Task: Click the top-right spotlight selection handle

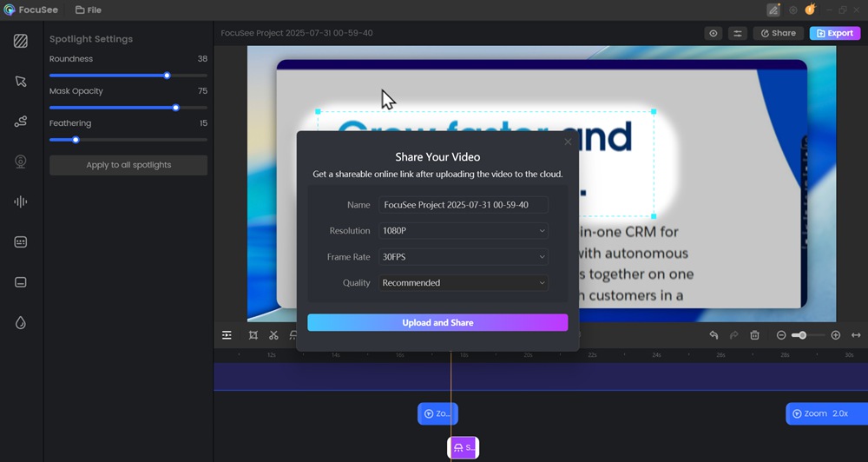Action: point(654,112)
